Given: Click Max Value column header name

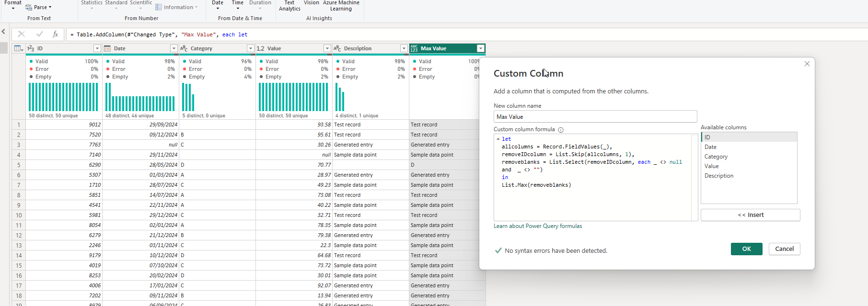Looking at the screenshot, I should (433, 48).
